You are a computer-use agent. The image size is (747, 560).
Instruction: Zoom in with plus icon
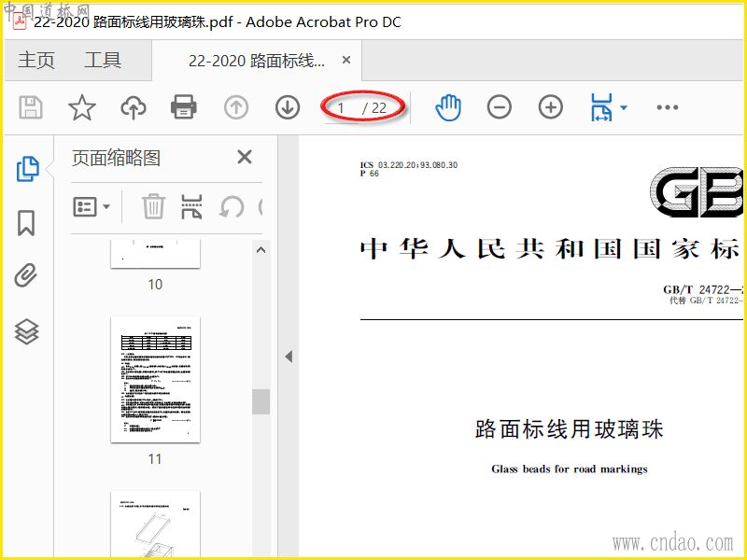pos(551,107)
